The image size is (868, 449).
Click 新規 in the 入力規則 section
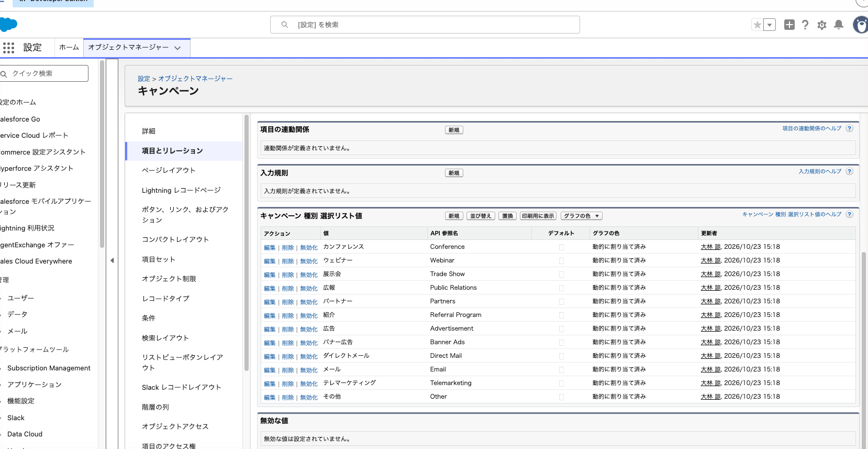[x=454, y=173]
